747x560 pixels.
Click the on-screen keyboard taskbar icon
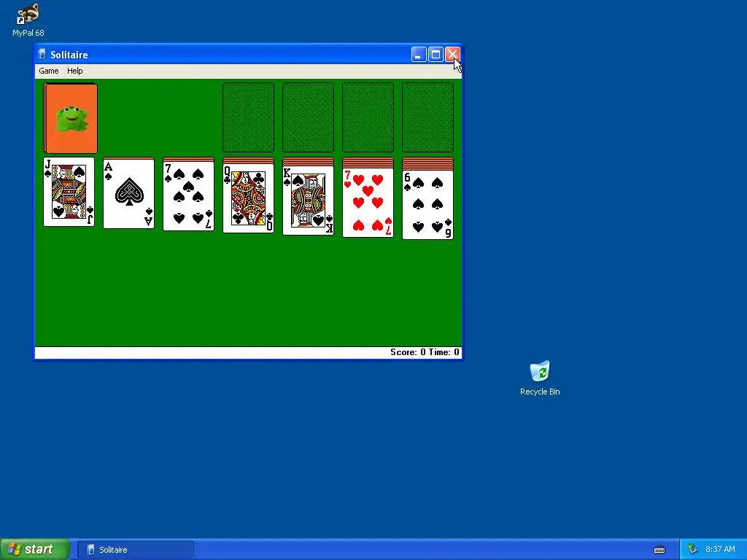pos(659,550)
